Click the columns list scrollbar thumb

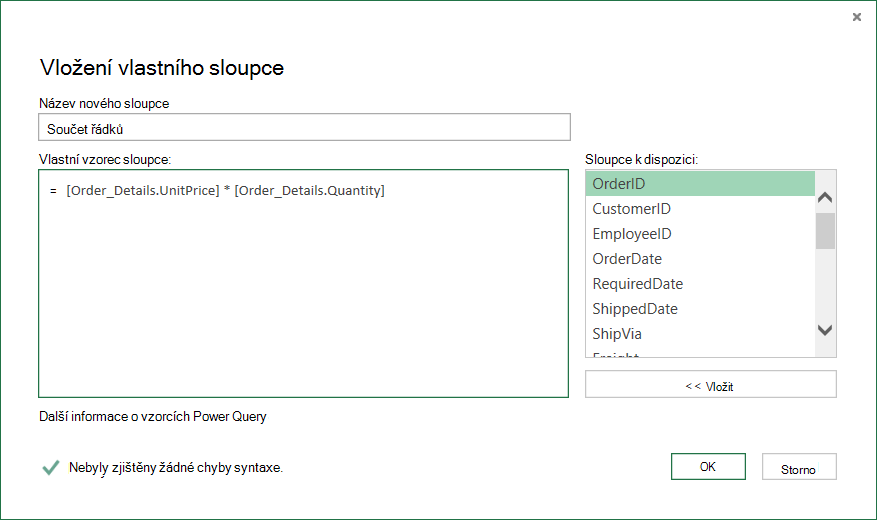tap(825, 230)
